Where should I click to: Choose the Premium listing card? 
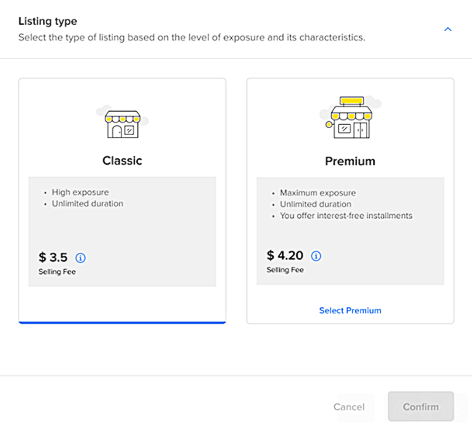(x=350, y=201)
